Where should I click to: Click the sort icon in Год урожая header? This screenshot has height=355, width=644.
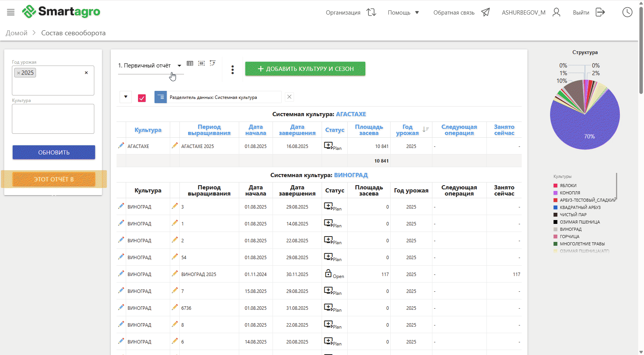click(426, 130)
